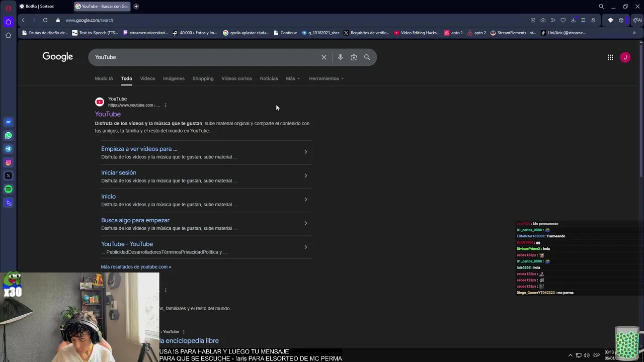This screenshot has width=644, height=362.
Task: Select the YouTube - Buscar con Google tab
Action: point(102,7)
